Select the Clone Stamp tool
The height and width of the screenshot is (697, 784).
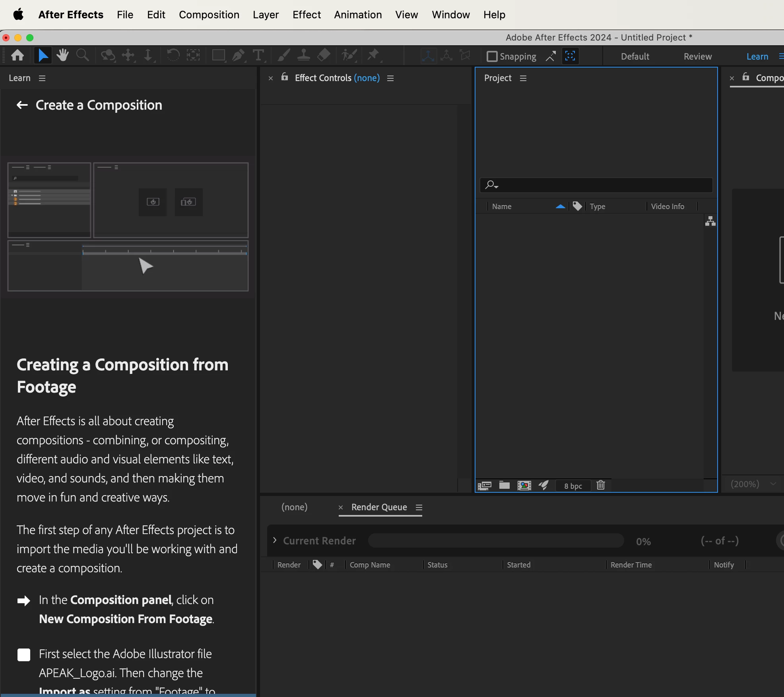click(x=304, y=55)
